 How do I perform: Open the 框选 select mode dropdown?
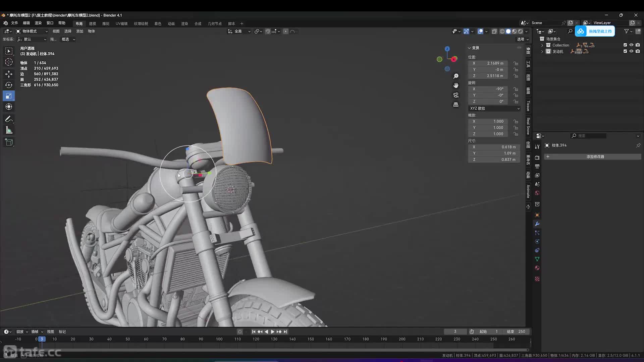(68, 39)
